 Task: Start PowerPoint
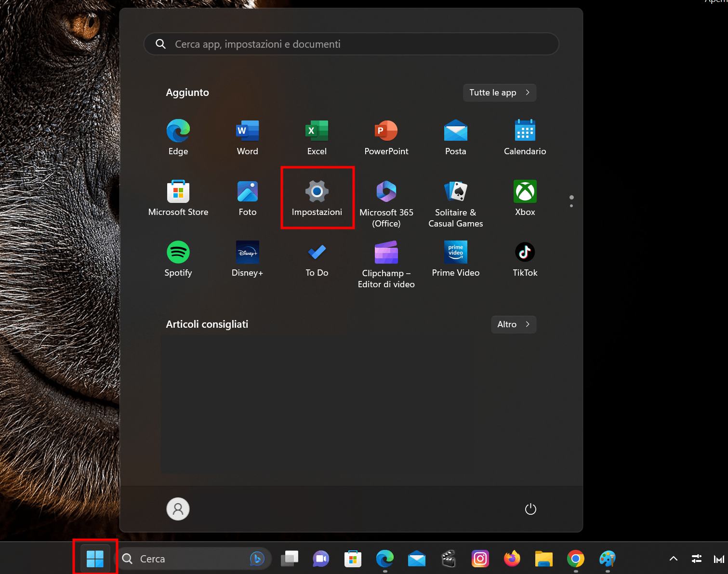coord(386,136)
